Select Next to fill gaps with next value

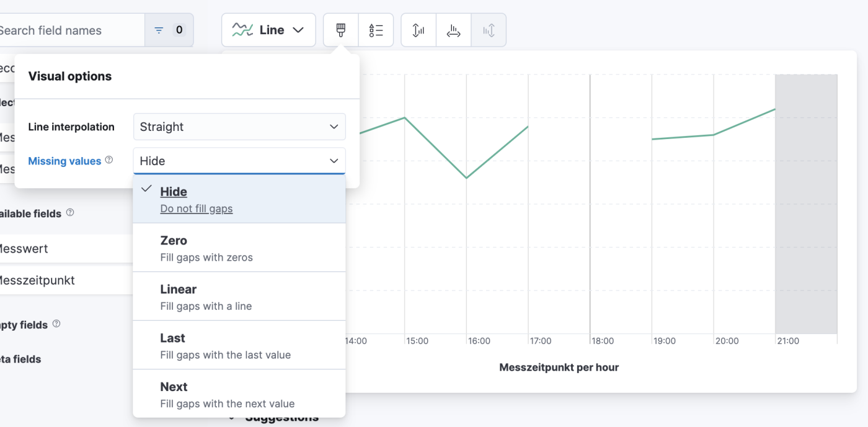pyautogui.click(x=239, y=393)
